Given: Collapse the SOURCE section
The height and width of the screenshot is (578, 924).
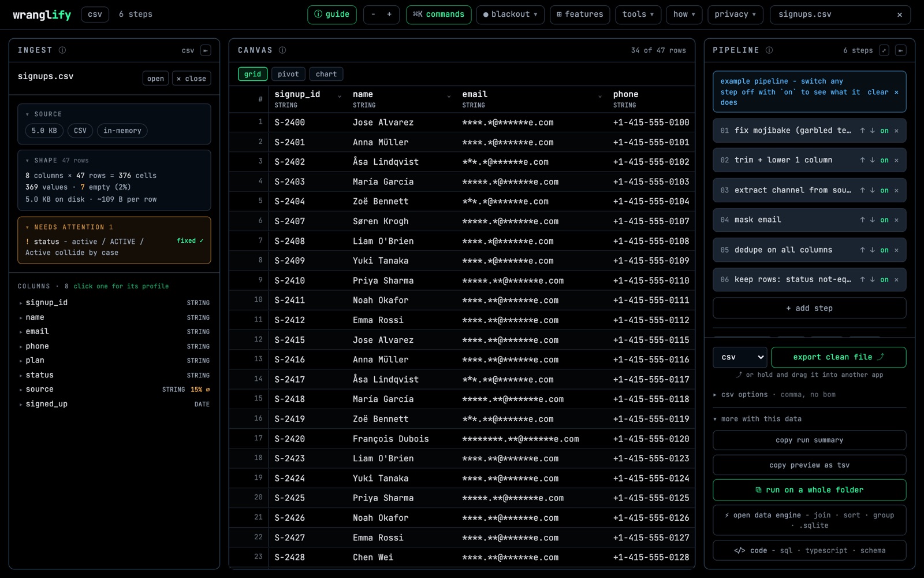Looking at the screenshot, I should pyautogui.click(x=43, y=114).
